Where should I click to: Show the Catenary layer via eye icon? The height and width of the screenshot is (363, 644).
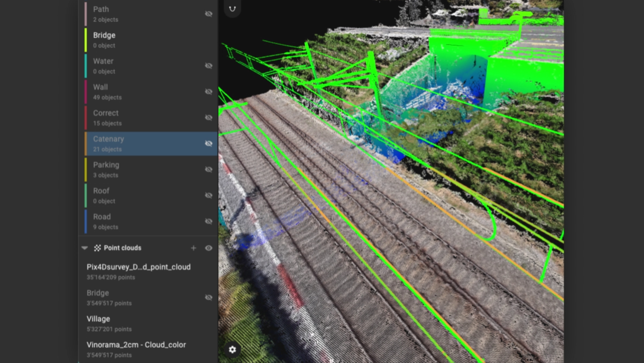click(208, 143)
